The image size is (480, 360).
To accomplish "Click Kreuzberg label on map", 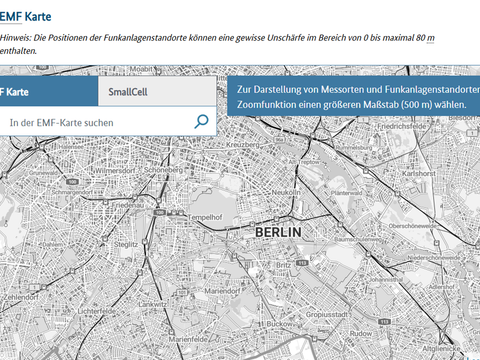I will pos(243,145).
